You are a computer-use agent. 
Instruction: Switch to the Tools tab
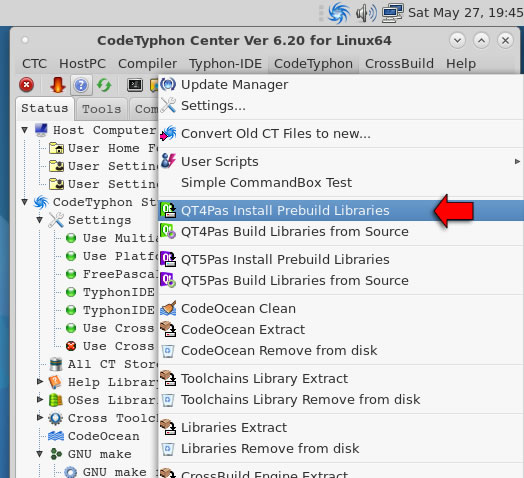pos(102,109)
